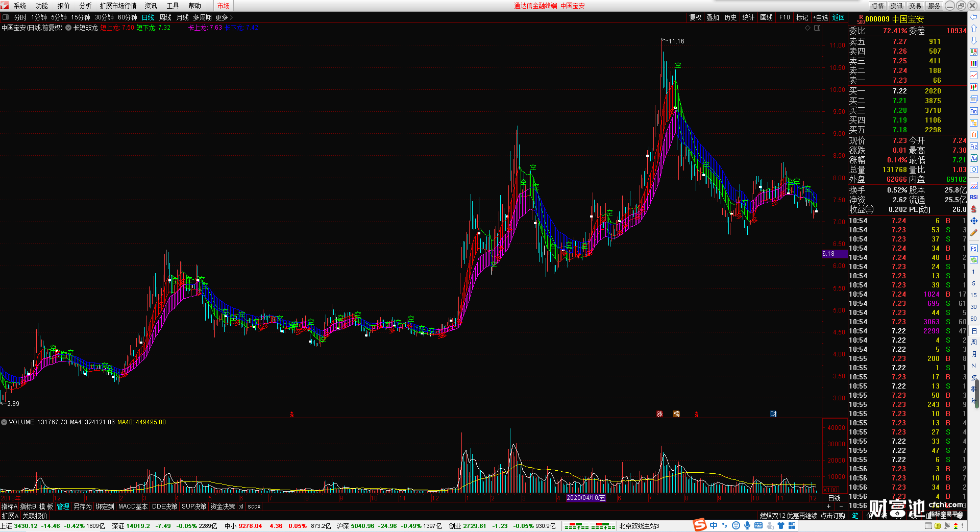Open the Sogou soft keyboard icon
This screenshot has width=980, height=532.
click(x=758, y=525)
